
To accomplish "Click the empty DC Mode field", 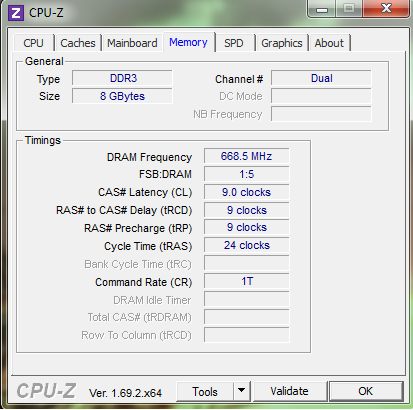I will [321, 96].
